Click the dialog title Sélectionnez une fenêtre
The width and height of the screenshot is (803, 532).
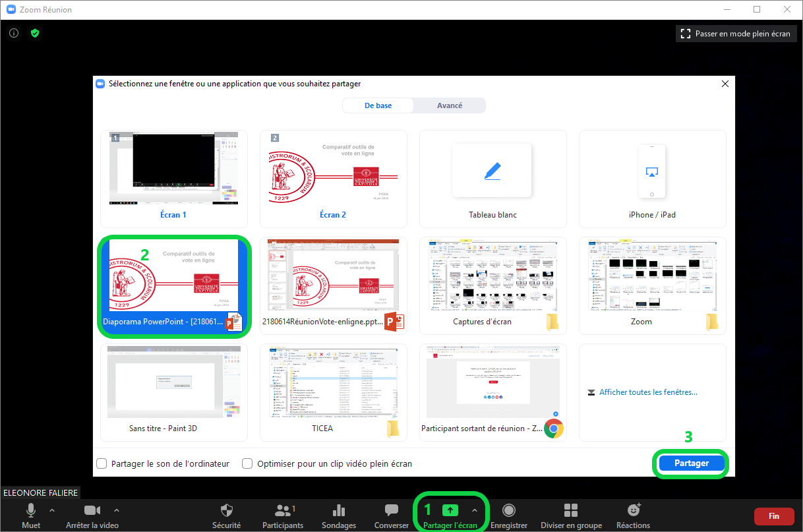[235, 84]
